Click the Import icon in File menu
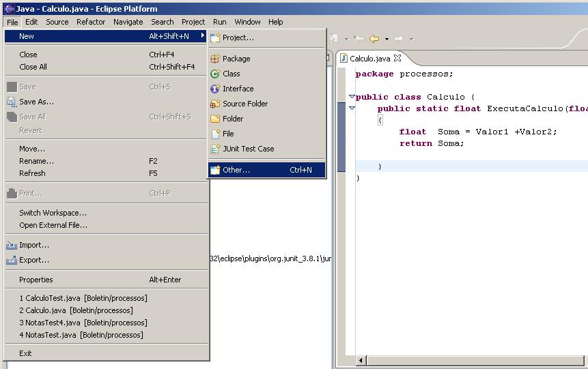 12,246
